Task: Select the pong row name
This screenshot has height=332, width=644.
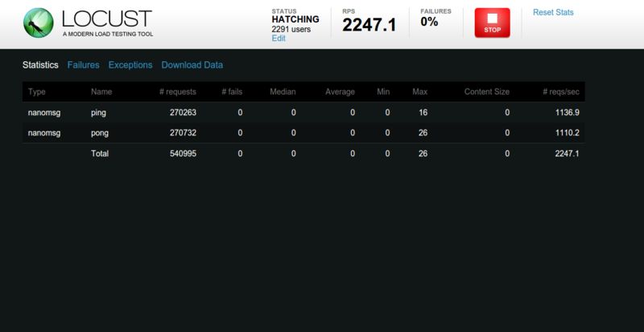Action: coord(100,133)
